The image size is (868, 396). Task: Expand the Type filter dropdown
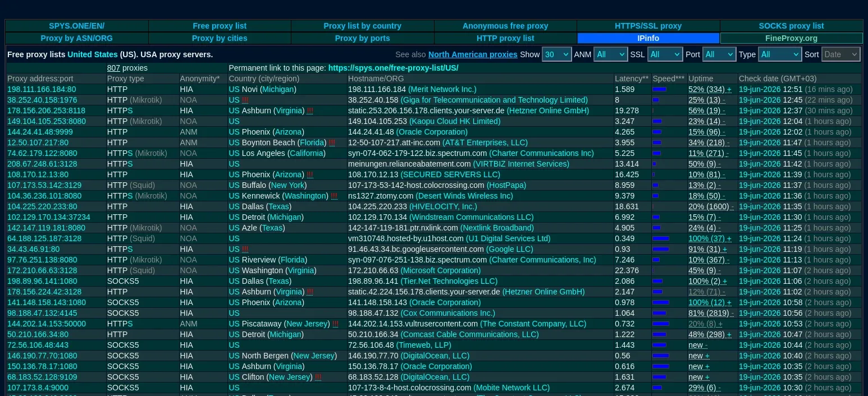point(779,54)
